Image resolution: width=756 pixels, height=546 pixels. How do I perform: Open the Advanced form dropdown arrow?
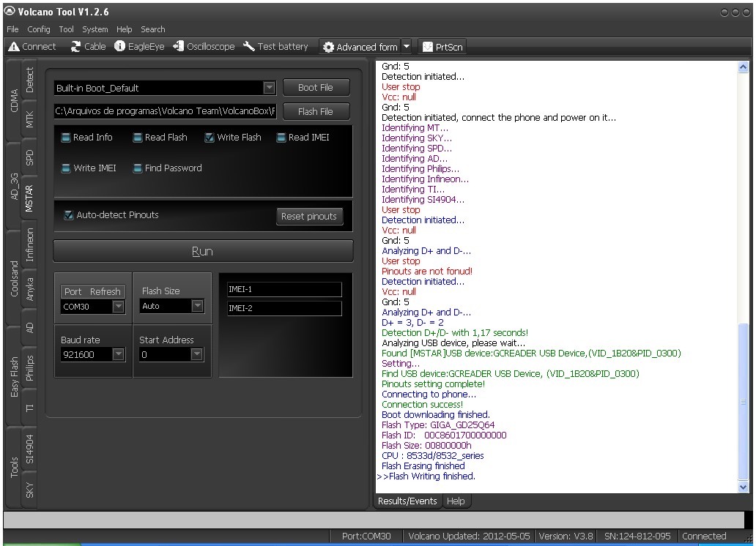tap(407, 47)
